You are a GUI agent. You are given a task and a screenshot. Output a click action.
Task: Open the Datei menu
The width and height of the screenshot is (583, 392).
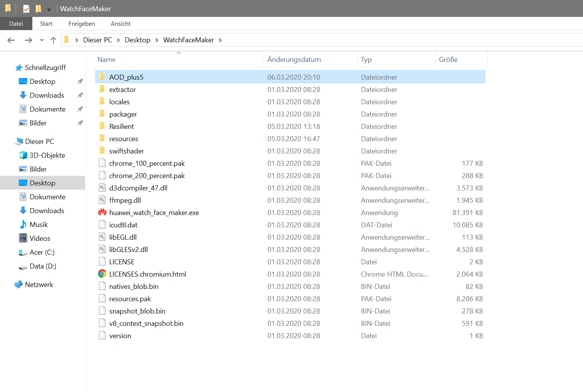(x=16, y=23)
